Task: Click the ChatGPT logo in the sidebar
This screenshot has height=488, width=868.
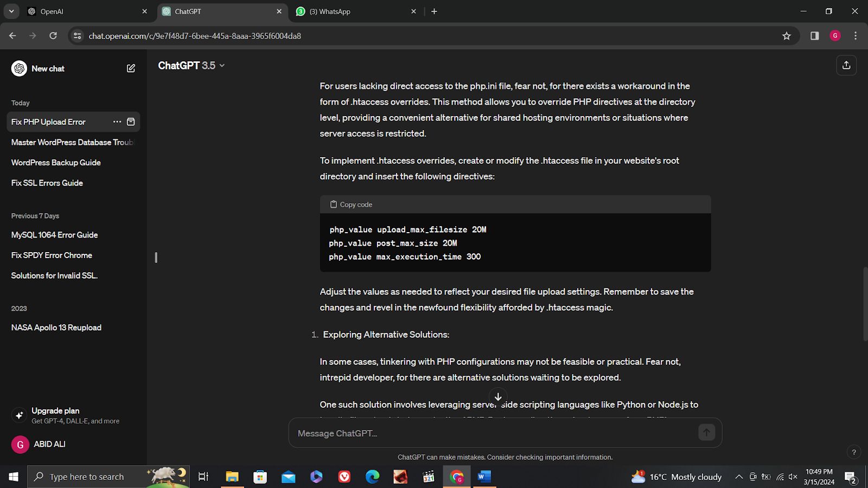Action: (19, 68)
